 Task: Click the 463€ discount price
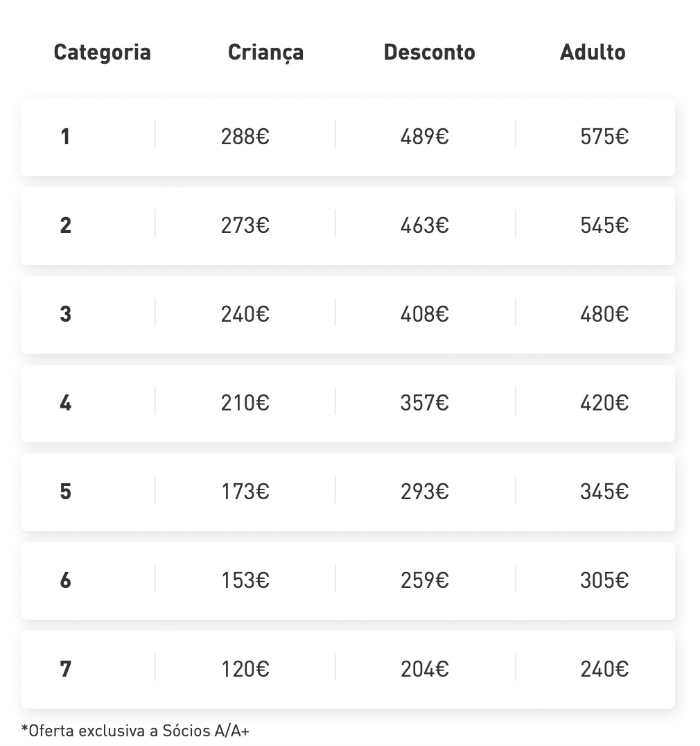pyautogui.click(x=425, y=225)
